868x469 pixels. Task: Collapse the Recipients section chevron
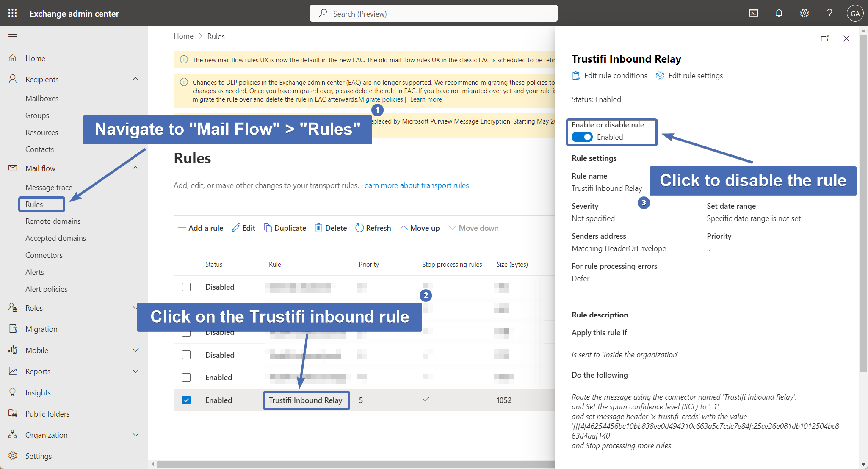(135, 79)
